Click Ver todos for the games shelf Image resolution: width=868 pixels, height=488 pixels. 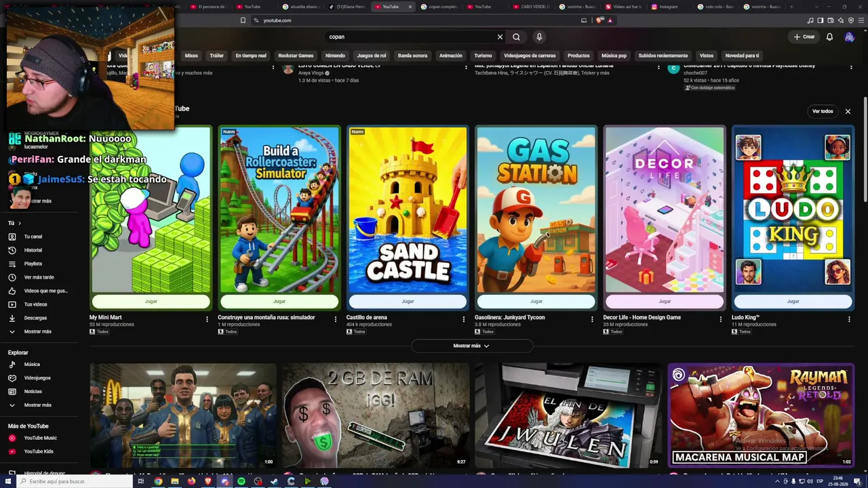823,111
